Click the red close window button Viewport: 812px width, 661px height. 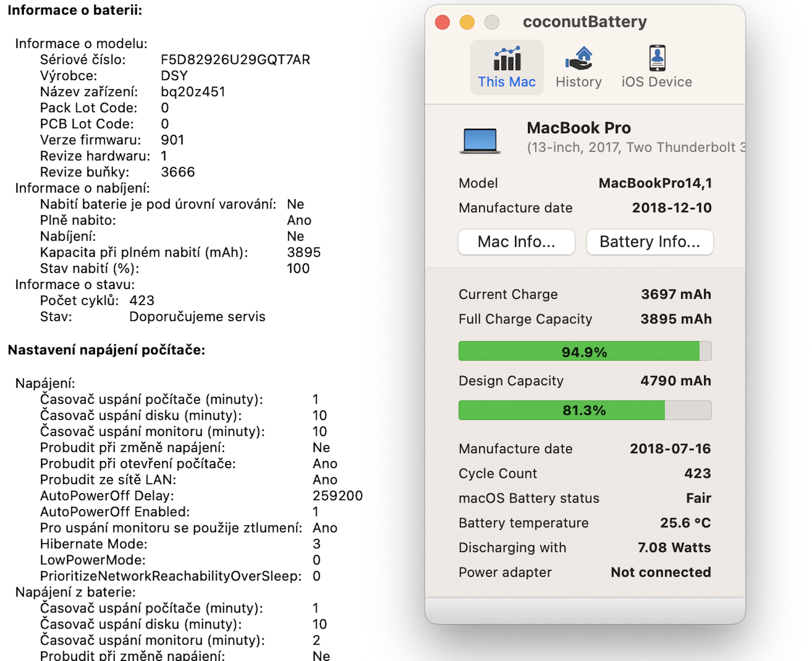pos(442,22)
